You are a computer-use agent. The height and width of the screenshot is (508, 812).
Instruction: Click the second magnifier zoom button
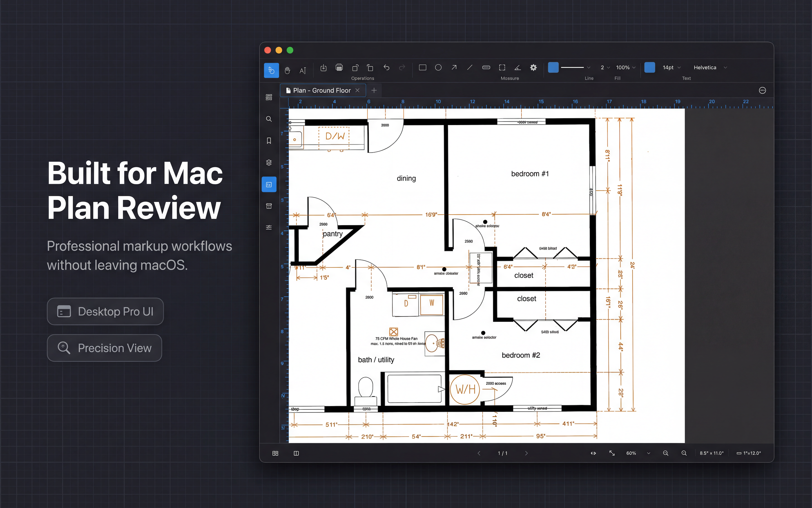coord(684,453)
